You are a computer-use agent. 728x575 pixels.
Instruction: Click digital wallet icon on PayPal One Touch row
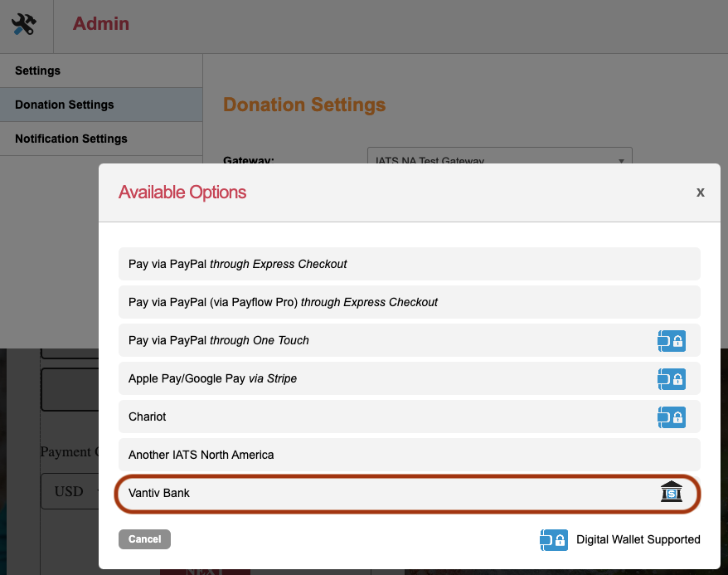671,340
